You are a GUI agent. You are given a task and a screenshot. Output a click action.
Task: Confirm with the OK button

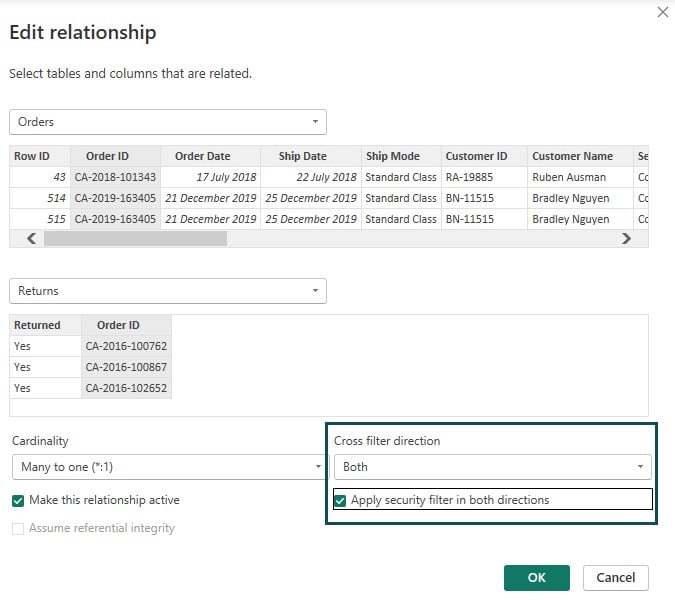(537, 578)
